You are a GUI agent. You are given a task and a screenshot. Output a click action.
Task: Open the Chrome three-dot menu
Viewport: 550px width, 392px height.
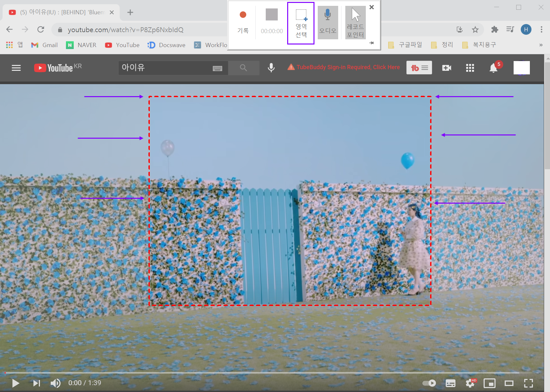point(541,30)
